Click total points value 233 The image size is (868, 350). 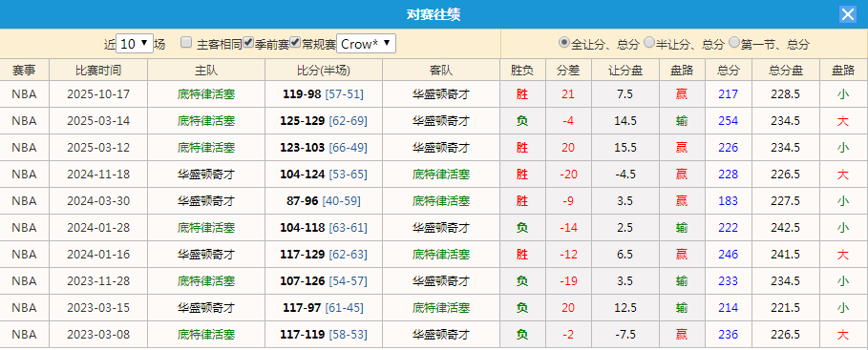click(x=728, y=281)
